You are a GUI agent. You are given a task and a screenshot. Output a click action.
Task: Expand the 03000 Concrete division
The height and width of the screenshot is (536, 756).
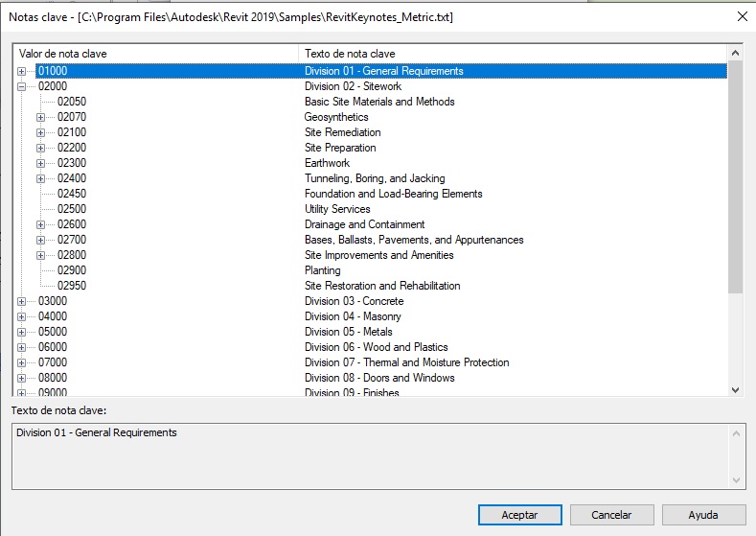(x=22, y=301)
